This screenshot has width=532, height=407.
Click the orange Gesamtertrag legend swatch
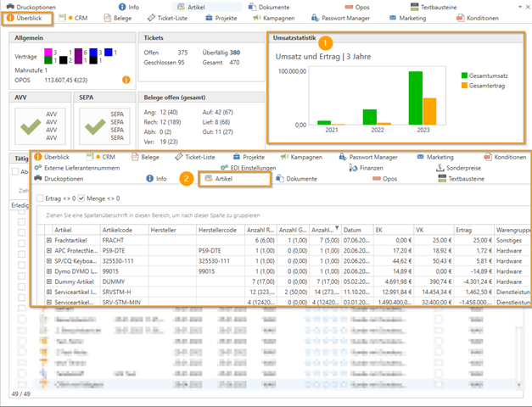tap(464, 85)
